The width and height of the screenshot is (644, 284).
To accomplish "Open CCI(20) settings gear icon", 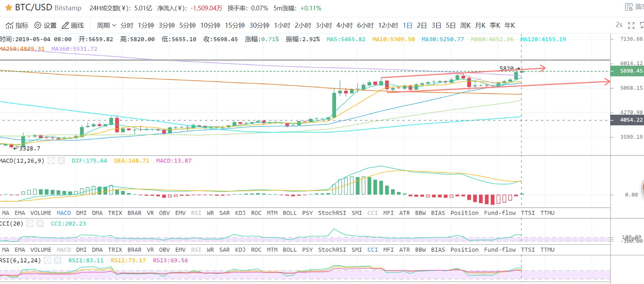I will point(30,224).
